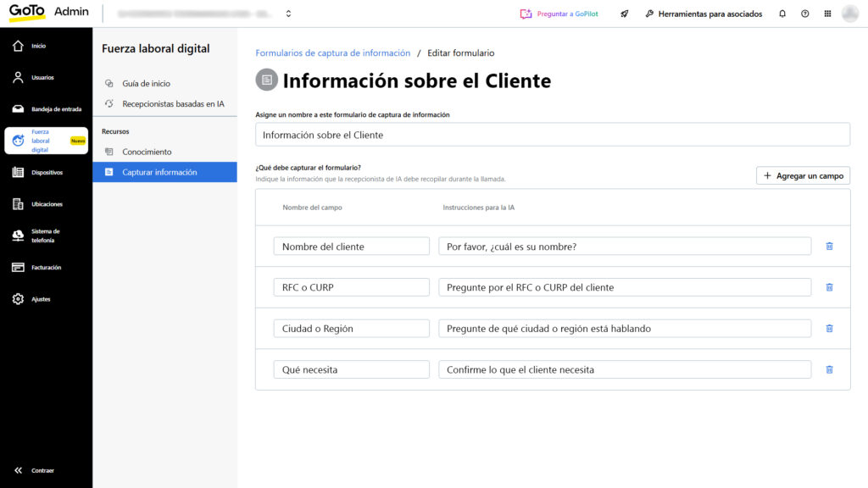This screenshot has width=868, height=488.
Task: Open the help question mark icon
Action: coord(804,14)
